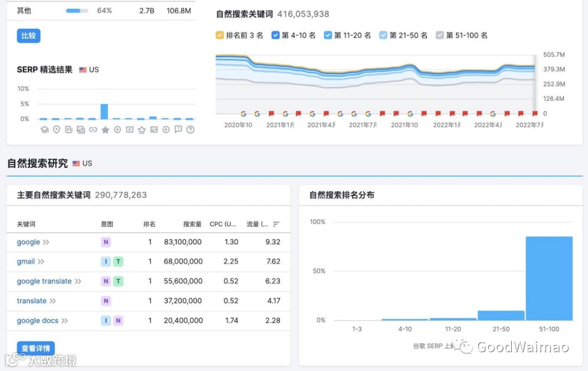Viewport: 588px width, 371px height.
Task: Click the 83,100,000 search volume cell
Action: pos(182,242)
